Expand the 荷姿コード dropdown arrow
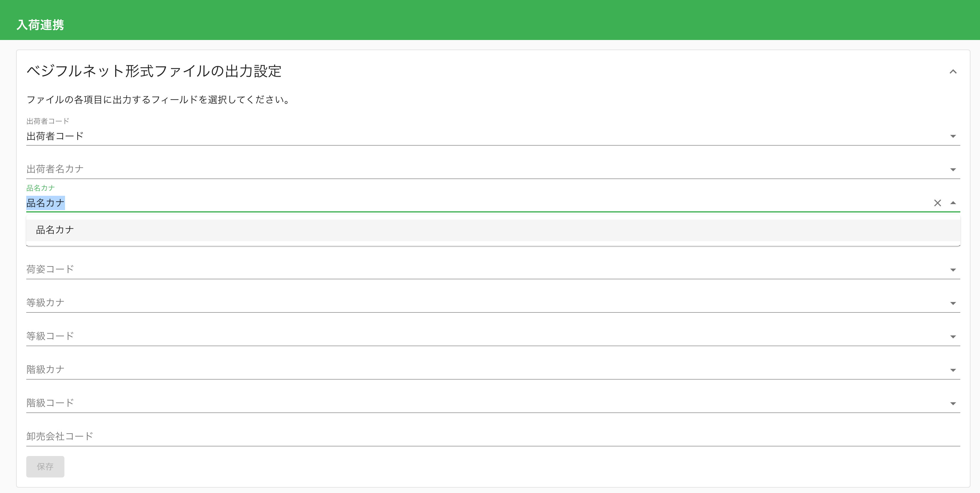This screenshot has height=493, width=980. coord(953,270)
